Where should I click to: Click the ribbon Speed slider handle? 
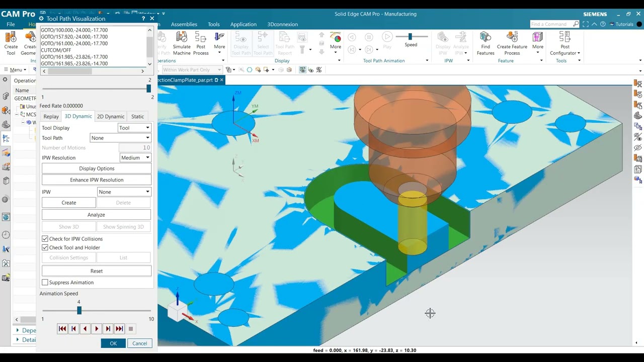[410, 36]
